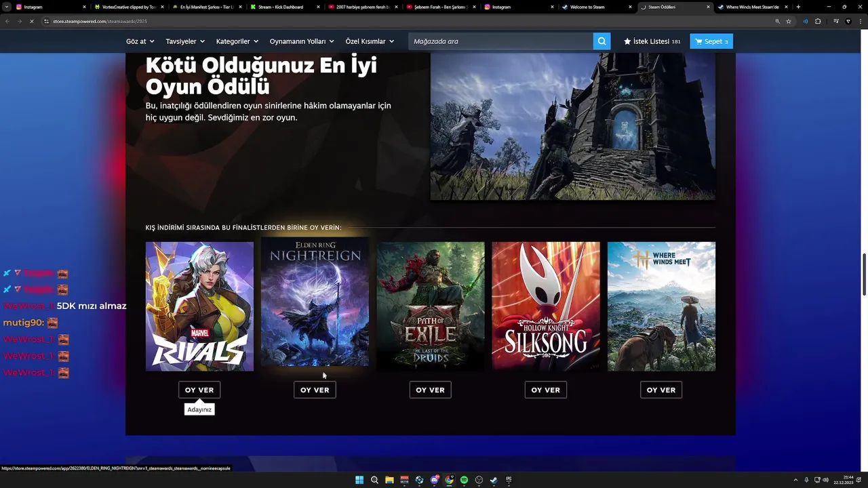This screenshot has width=868, height=488.
Task: Open the Kategoriler dropdown menu
Action: 237,41
